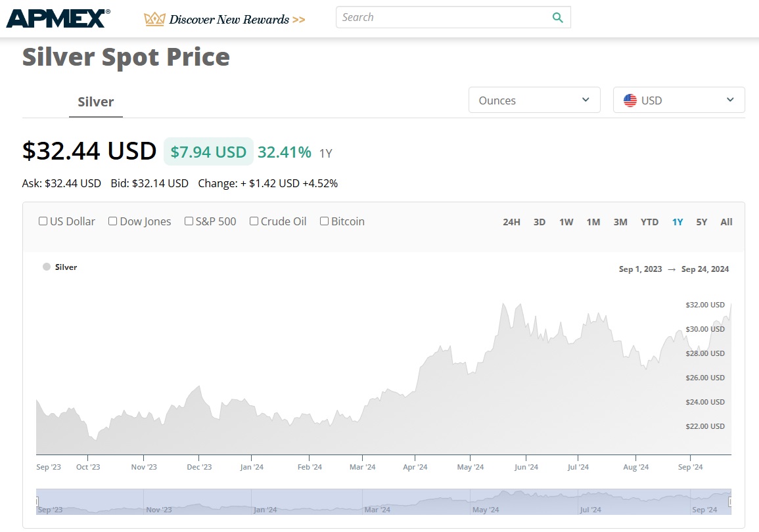Click the US flag currency icon
This screenshot has width=759, height=532.
[630, 100]
